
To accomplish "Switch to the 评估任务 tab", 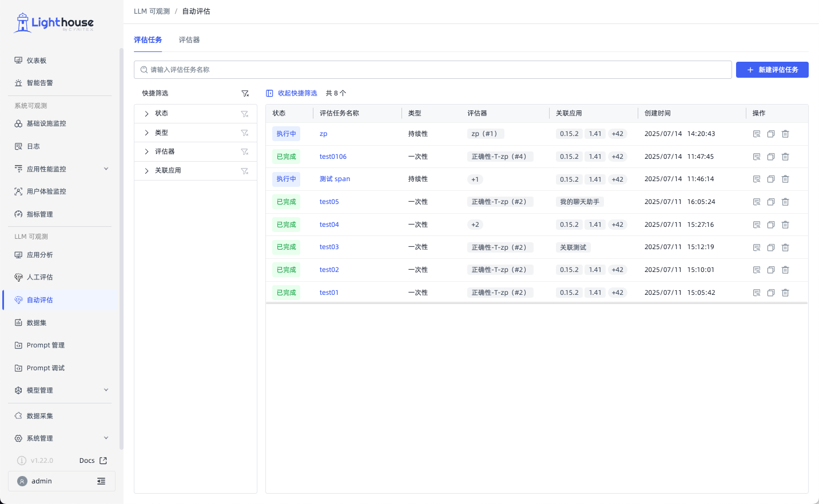I will coord(148,40).
